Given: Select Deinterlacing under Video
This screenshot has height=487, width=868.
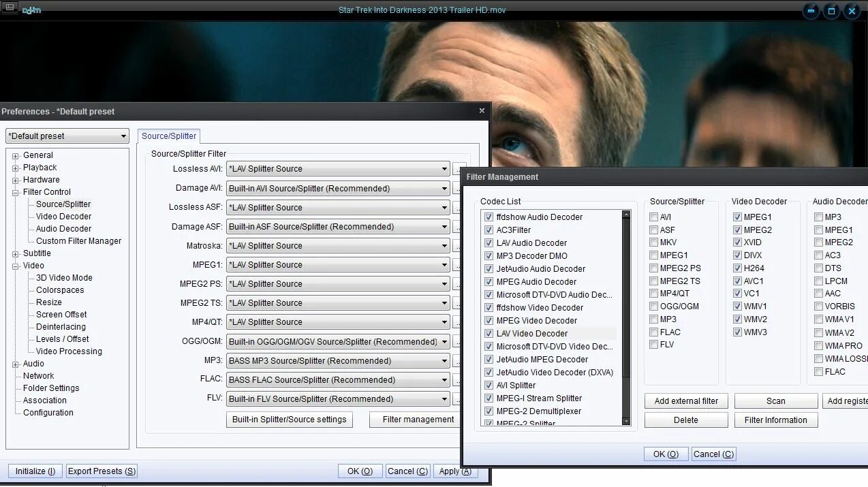Looking at the screenshot, I should (x=61, y=327).
